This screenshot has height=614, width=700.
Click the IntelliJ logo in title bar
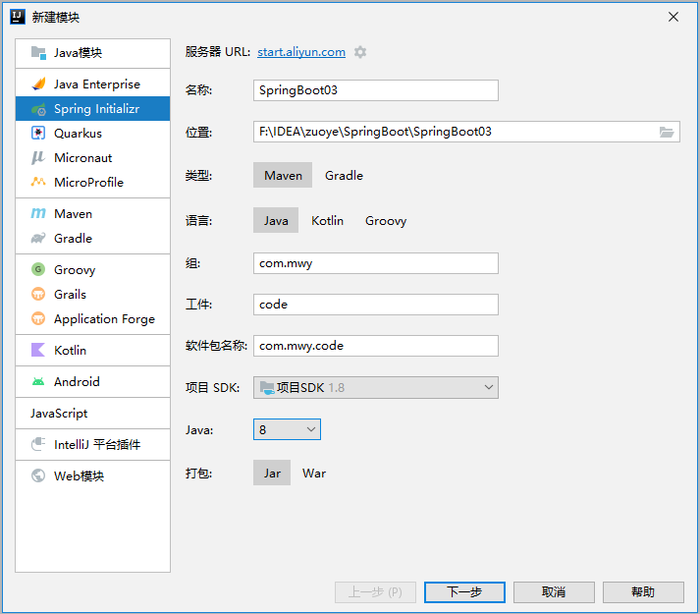tap(18, 17)
